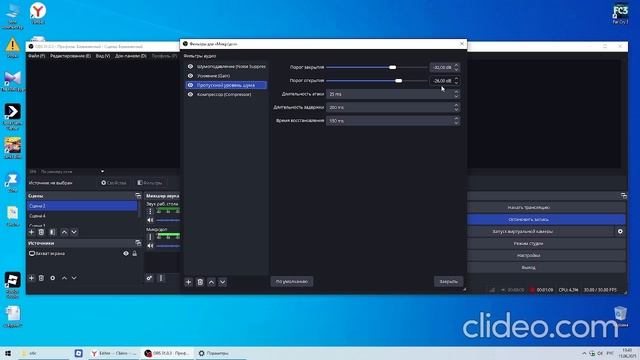The height and width of the screenshot is (360, 640).
Task: Move scene up in Scenes toolbar
Action: [64, 232]
